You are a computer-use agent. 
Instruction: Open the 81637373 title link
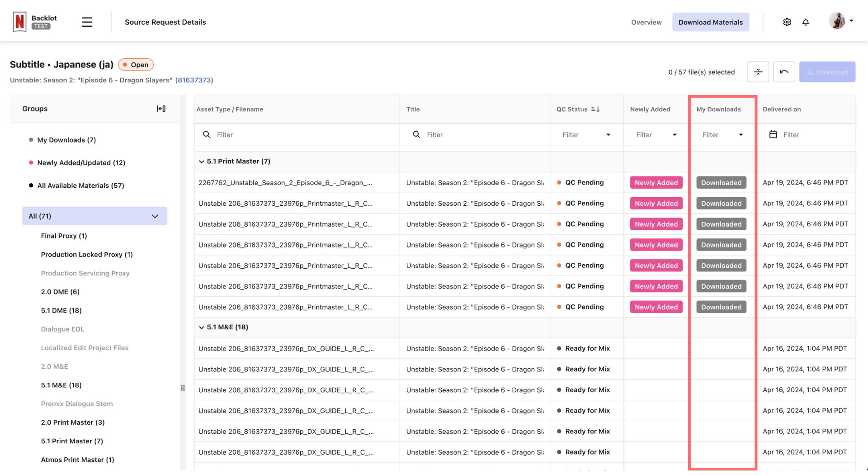(x=194, y=80)
